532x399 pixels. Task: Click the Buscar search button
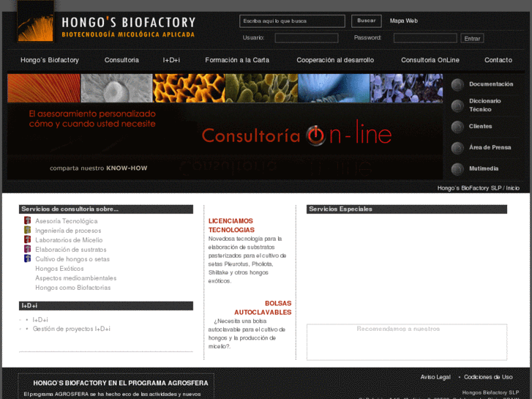pos(367,20)
